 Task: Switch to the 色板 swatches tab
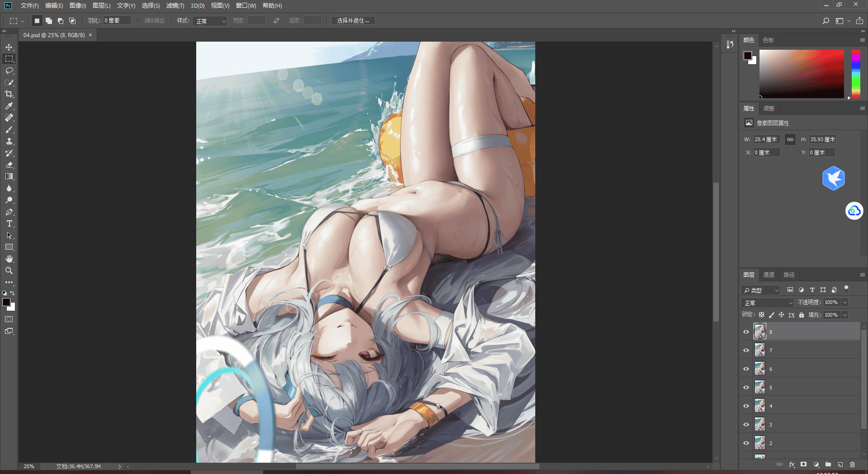click(x=768, y=40)
